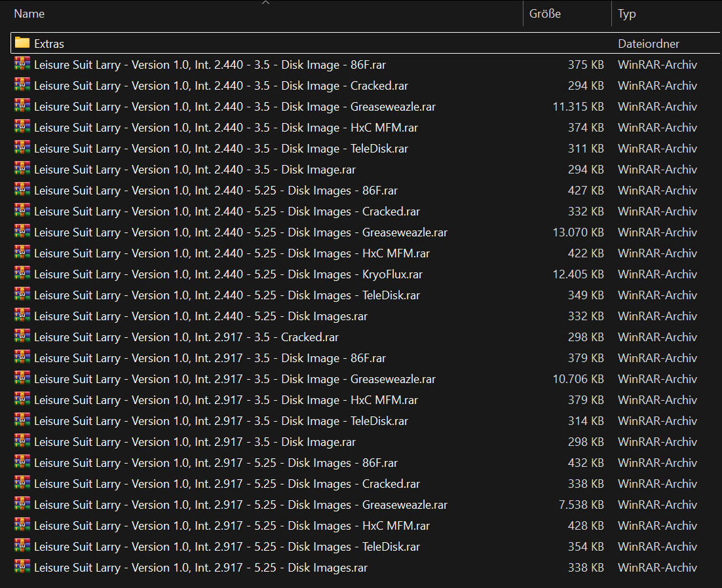Select file name Int. 2.440 - 3.5 - TeleDisk.rar
The height and width of the screenshot is (588, 722).
click(x=221, y=149)
